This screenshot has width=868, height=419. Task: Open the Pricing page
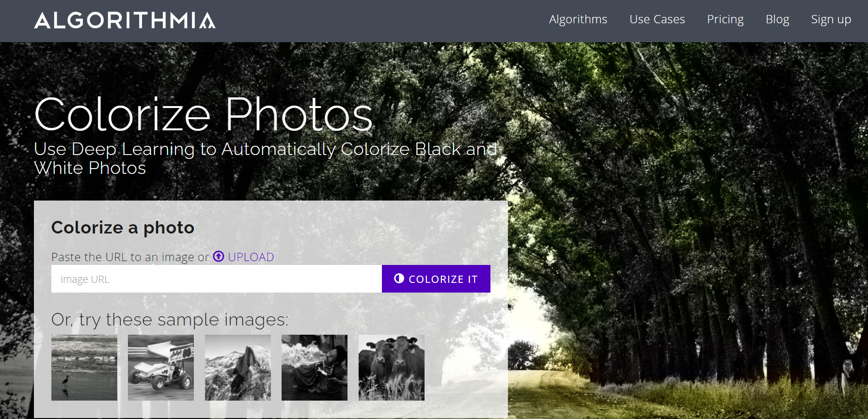[x=725, y=19]
